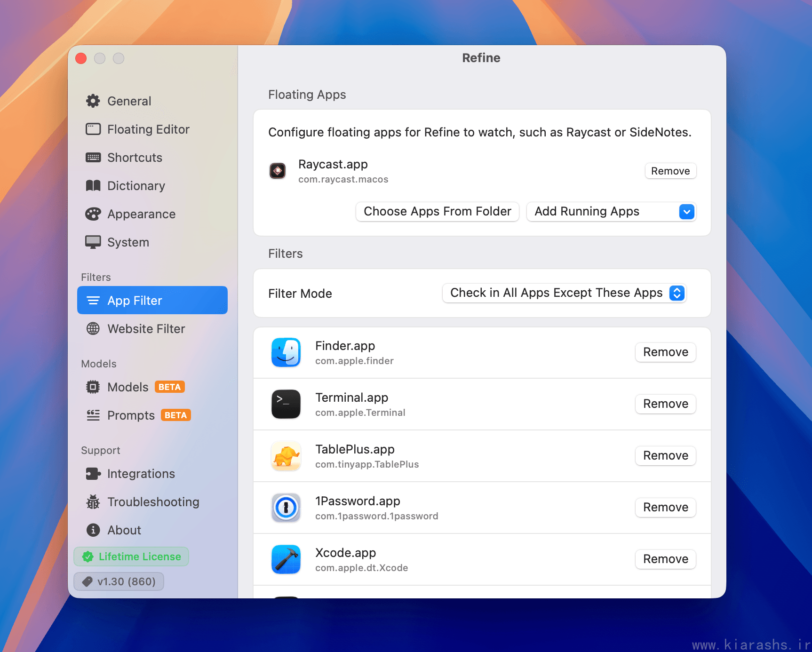This screenshot has width=812, height=652.
Task: Go to Dictionary settings
Action: 152,185
